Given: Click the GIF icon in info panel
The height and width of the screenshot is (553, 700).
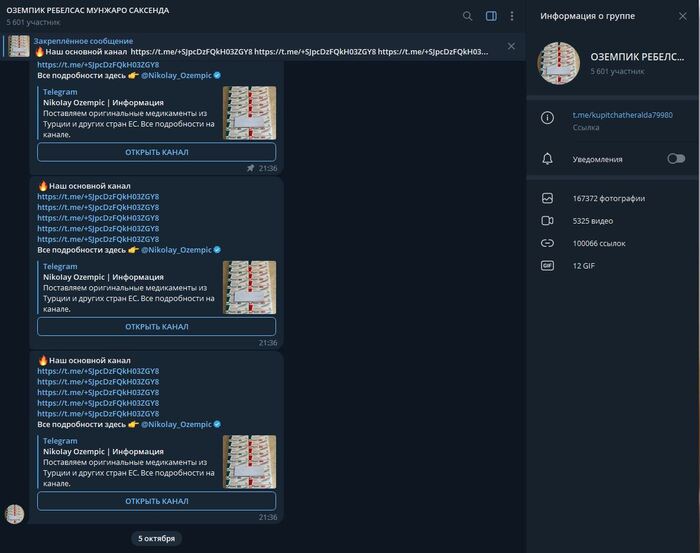Looking at the screenshot, I should point(547,266).
